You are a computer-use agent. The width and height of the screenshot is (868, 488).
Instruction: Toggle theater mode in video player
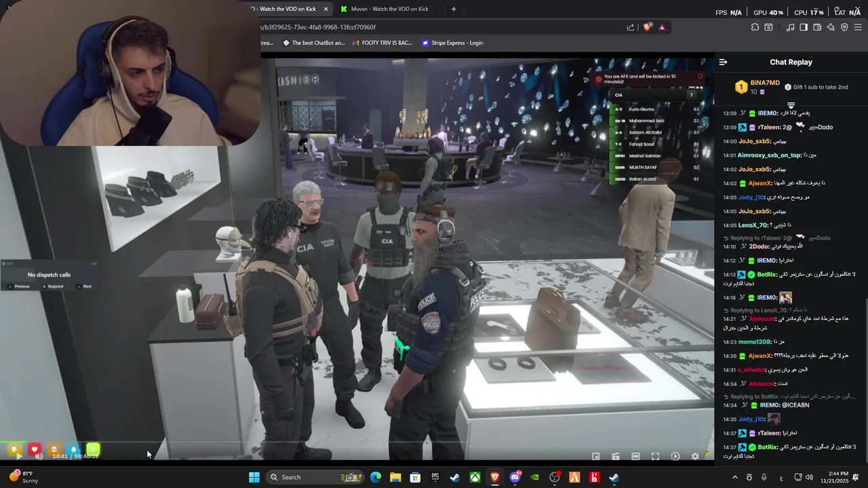point(635,456)
